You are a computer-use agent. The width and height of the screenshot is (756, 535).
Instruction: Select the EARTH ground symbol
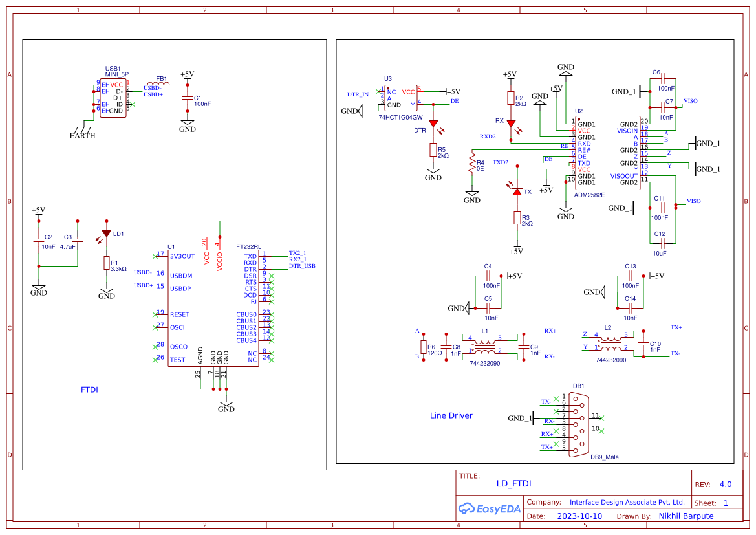pyautogui.click(x=82, y=132)
